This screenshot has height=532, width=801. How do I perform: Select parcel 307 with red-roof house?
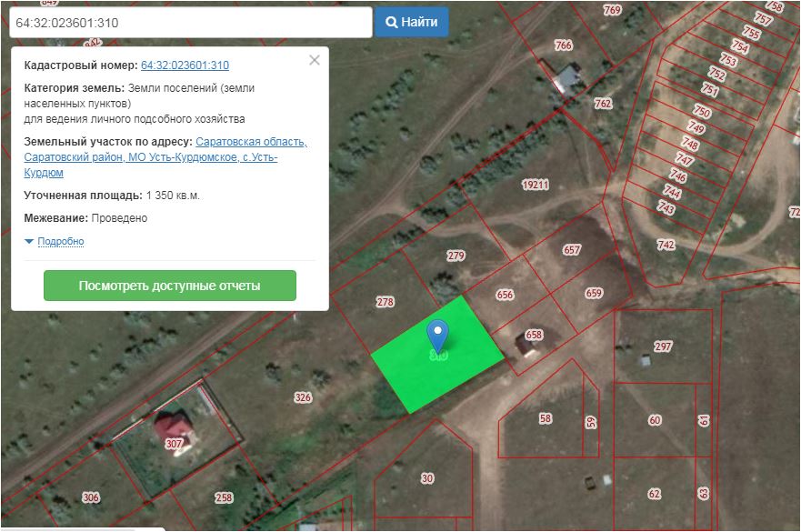pyautogui.click(x=174, y=444)
